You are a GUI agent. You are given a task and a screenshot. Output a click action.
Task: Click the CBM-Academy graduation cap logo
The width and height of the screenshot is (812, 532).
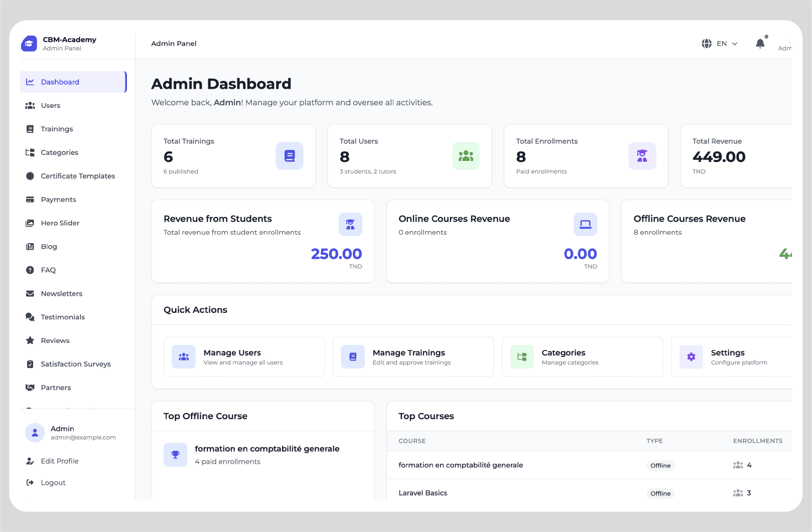click(x=29, y=44)
